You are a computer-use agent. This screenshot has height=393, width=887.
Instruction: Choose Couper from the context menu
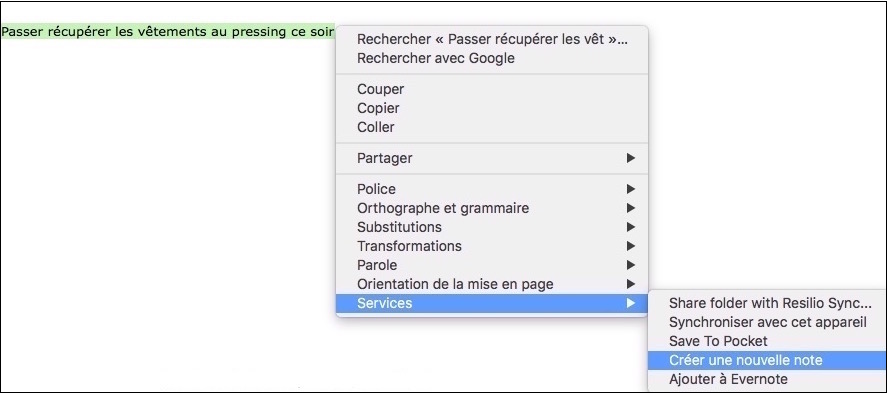(x=492, y=89)
